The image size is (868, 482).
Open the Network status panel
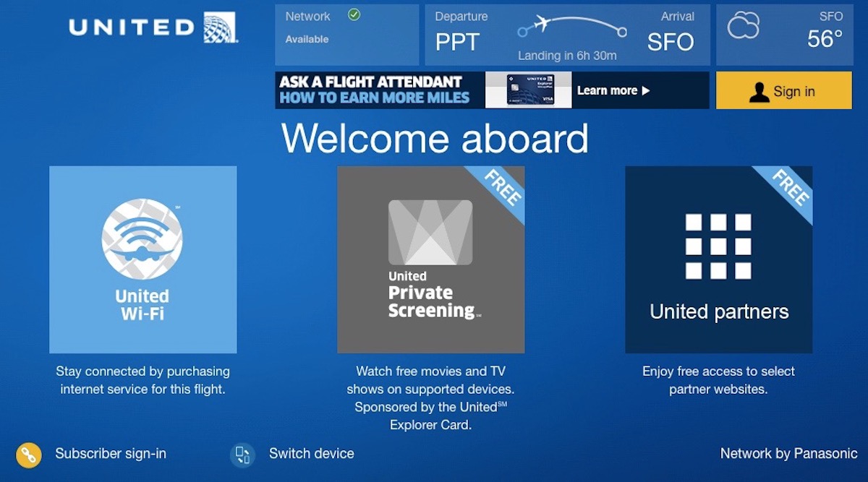pyautogui.click(x=346, y=35)
